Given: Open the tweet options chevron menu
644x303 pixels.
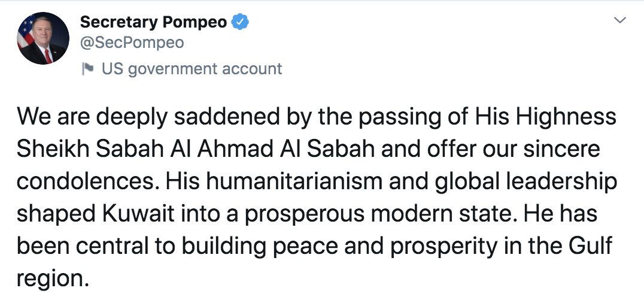Looking at the screenshot, I should point(620,21).
